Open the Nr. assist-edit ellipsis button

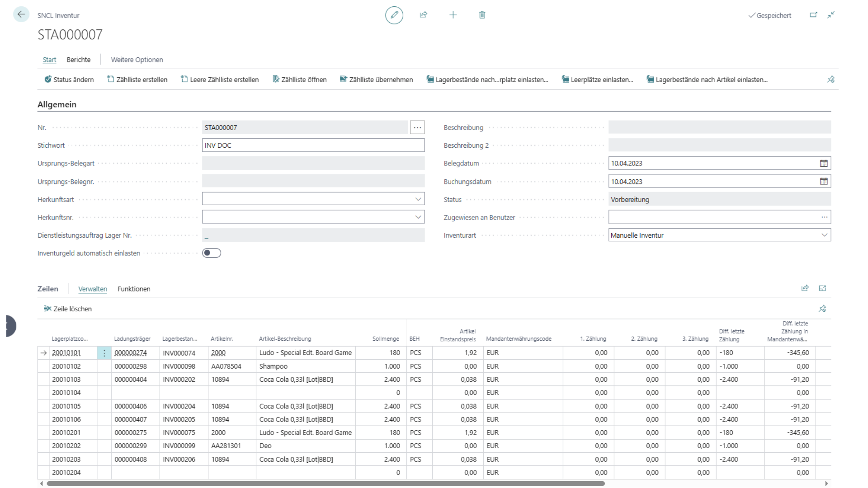(417, 127)
